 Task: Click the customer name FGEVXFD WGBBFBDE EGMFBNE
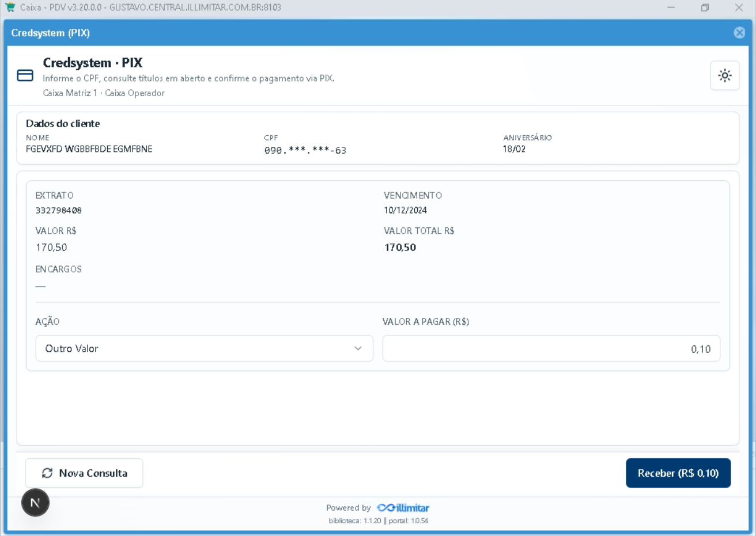(x=89, y=149)
